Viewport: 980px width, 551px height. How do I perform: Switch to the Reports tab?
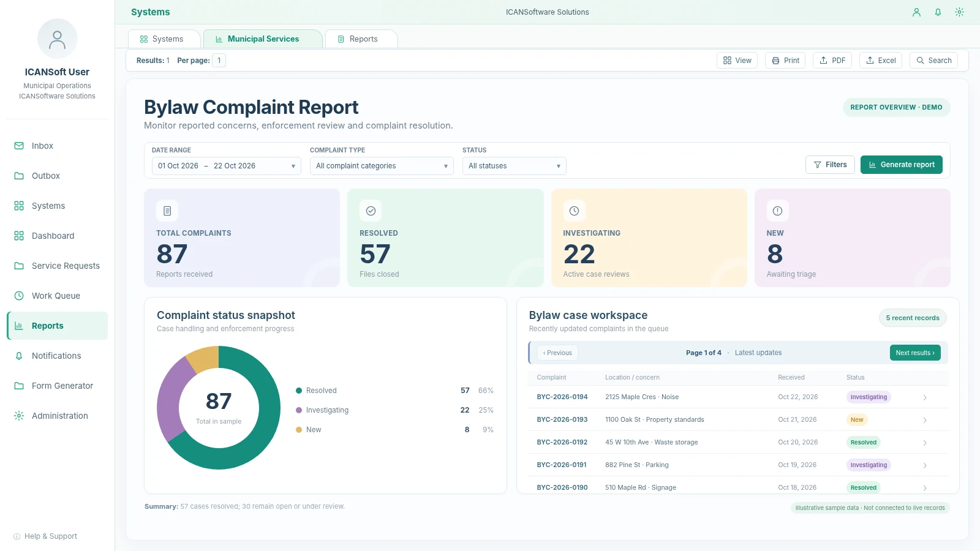point(361,39)
